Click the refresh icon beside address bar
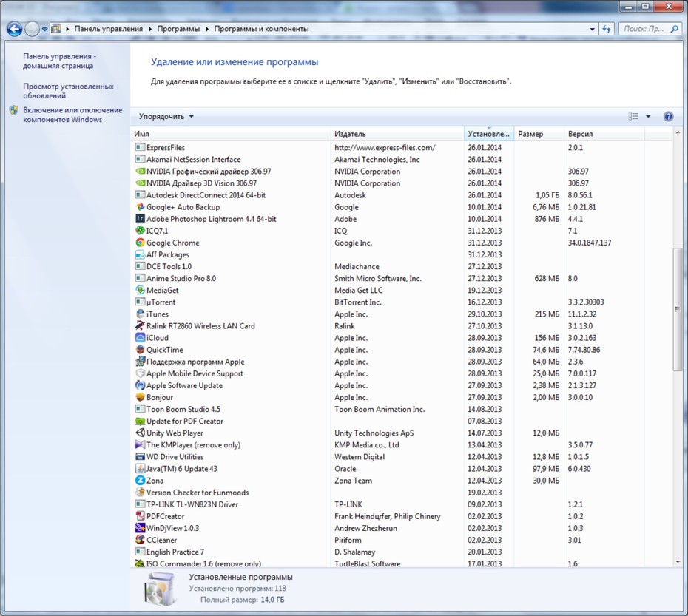Viewport: 688px width, 616px height. click(x=607, y=29)
